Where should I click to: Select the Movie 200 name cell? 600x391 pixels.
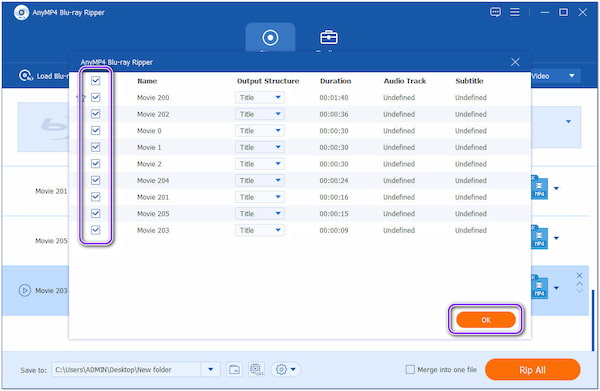(x=153, y=98)
